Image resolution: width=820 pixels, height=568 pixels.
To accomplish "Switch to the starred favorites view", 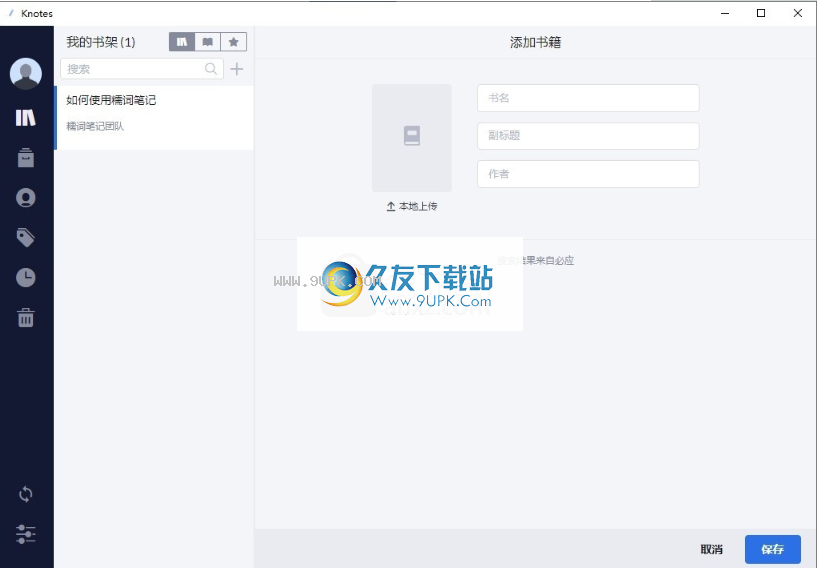I will pyautogui.click(x=234, y=42).
